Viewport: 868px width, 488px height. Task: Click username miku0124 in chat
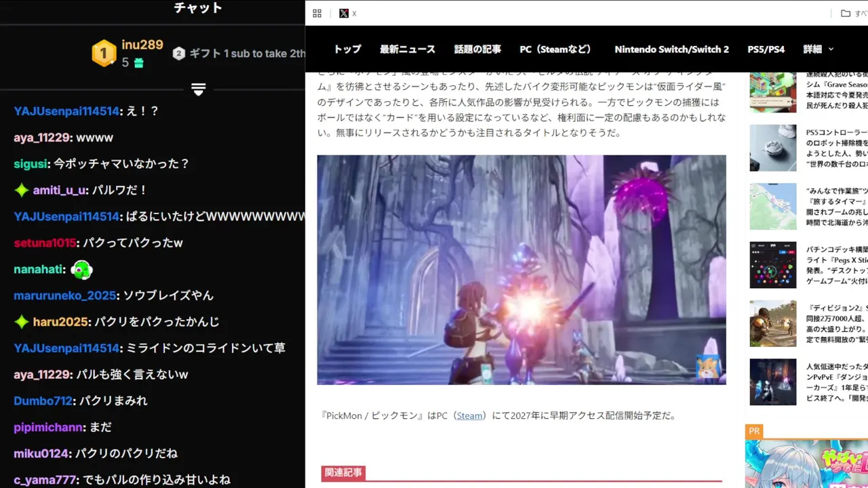point(41,453)
